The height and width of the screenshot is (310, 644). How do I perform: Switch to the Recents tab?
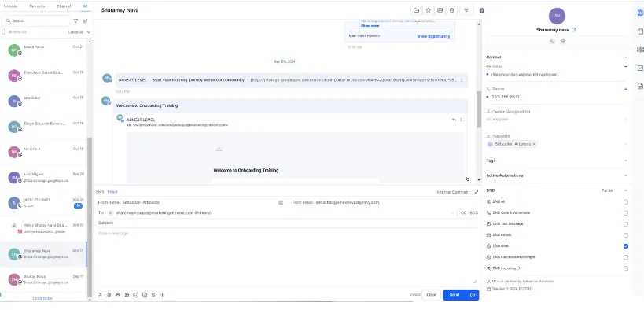(x=38, y=6)
